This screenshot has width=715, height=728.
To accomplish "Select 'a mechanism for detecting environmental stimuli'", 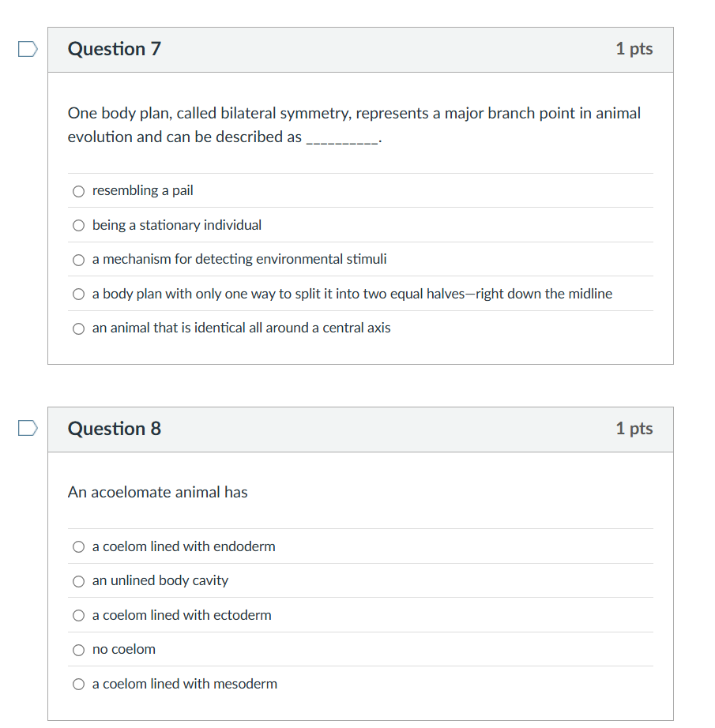I will click(x=78, y=260).
